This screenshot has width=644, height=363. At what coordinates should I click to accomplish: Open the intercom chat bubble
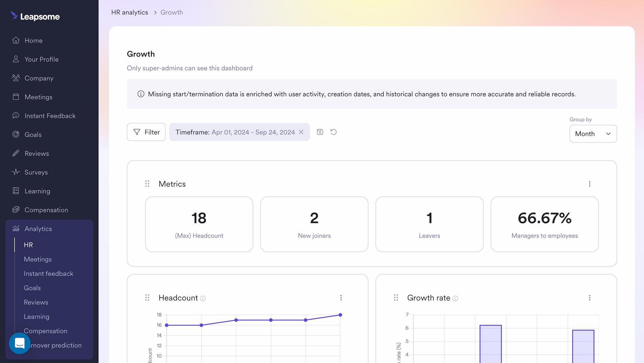(20, 343)
